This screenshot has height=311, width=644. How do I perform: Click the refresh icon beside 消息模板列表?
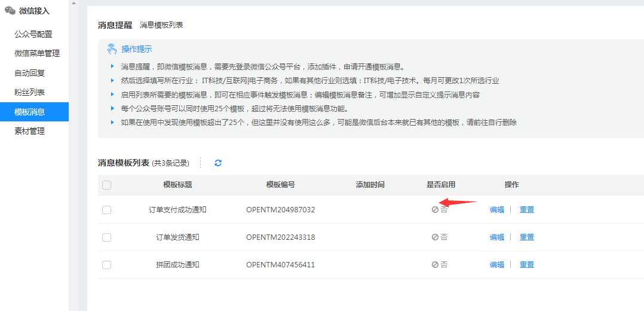[218, 163]
